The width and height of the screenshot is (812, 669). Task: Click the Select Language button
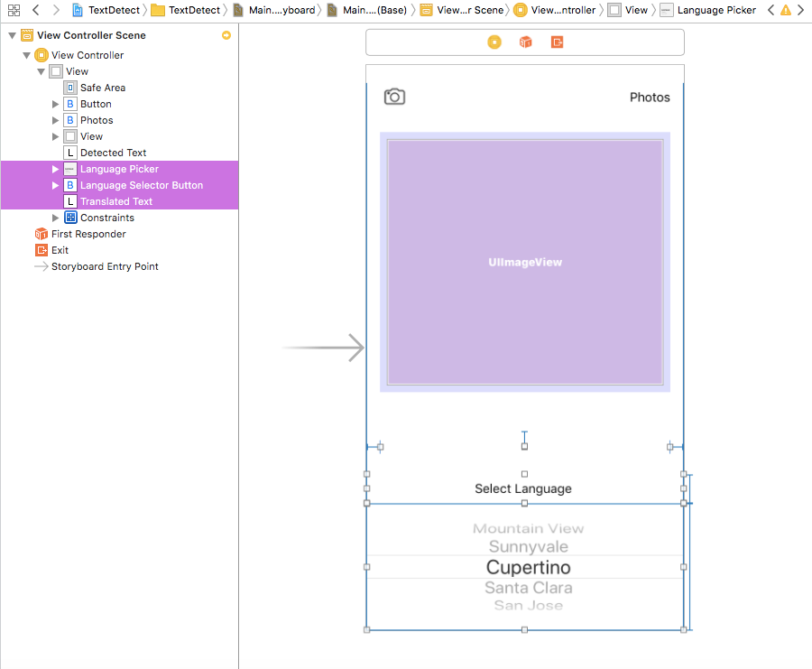pos(523,488)
